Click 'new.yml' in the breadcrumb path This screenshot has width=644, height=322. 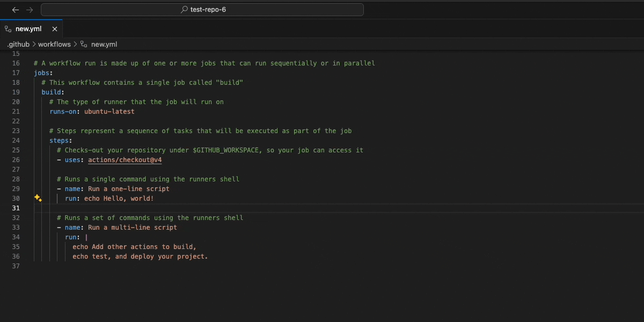(x=104, y=44)
